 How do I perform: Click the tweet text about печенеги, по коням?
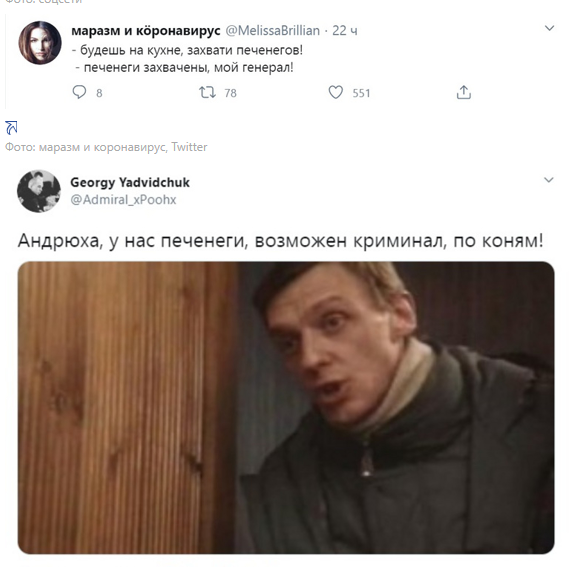click(281, 241)
